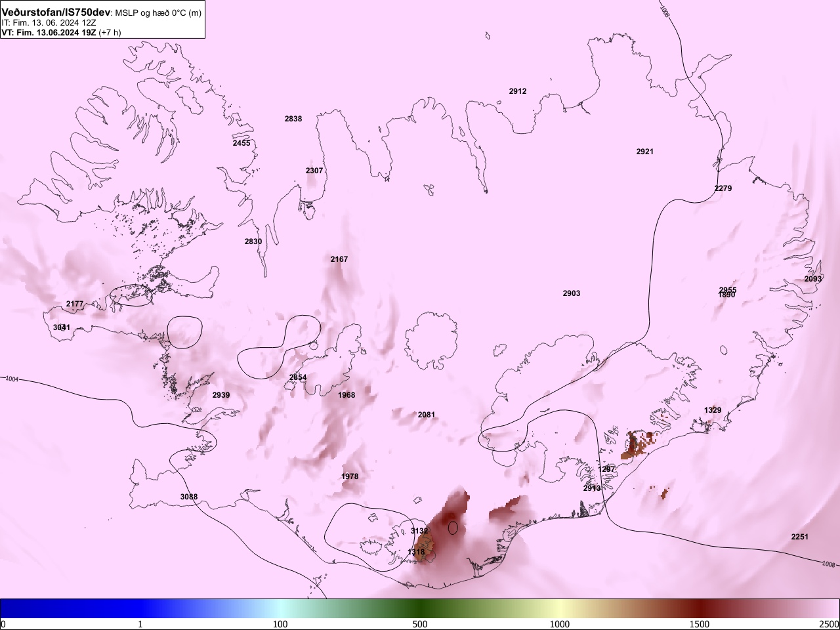Click the 2455 value in the Westfjords
840x630 pixels.
241,143
